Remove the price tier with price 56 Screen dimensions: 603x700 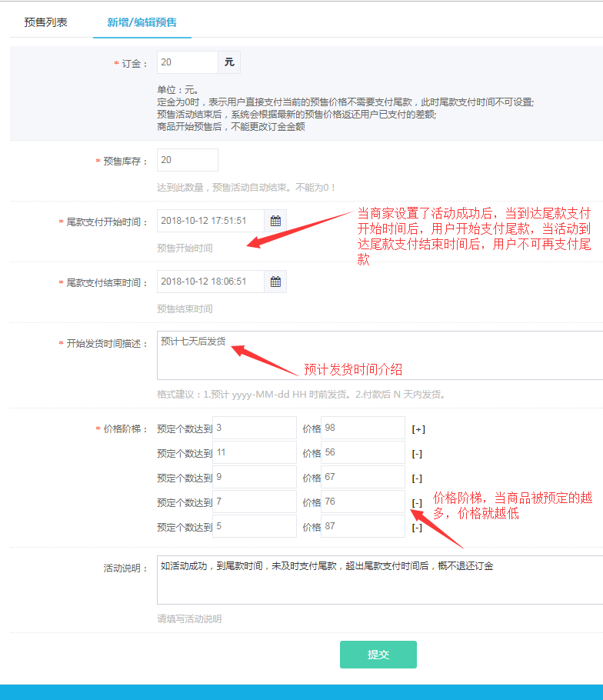(417, 454)
